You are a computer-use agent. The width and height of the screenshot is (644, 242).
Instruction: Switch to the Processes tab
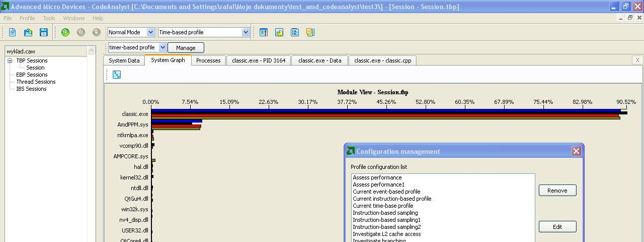[x=208, y=60]
